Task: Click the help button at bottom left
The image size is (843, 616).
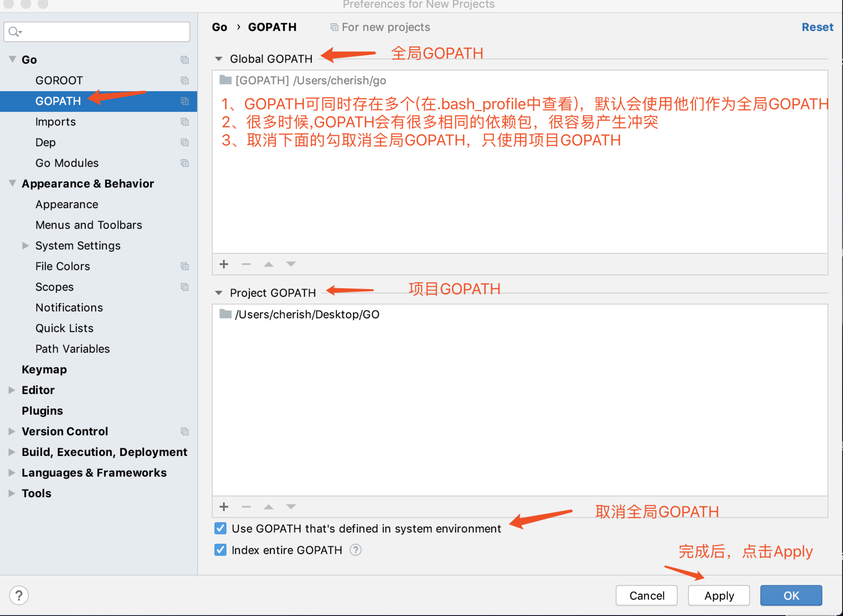Action: tap(19, 596)
